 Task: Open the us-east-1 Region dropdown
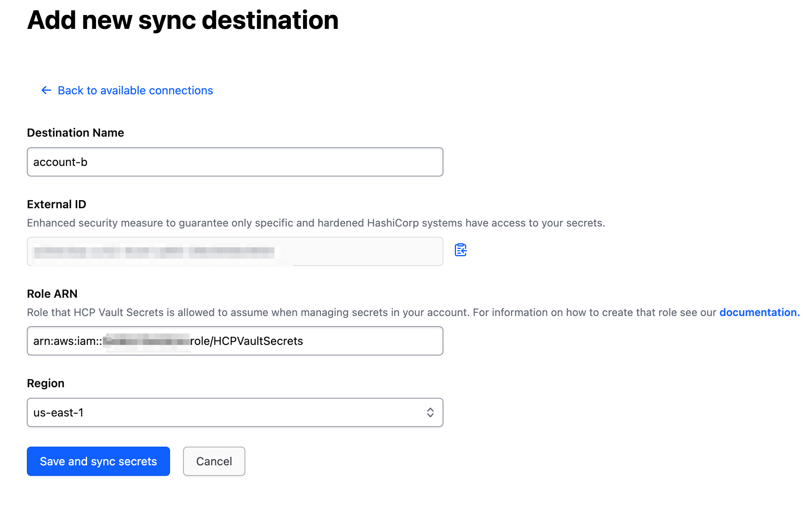click(x=228, y=412)
